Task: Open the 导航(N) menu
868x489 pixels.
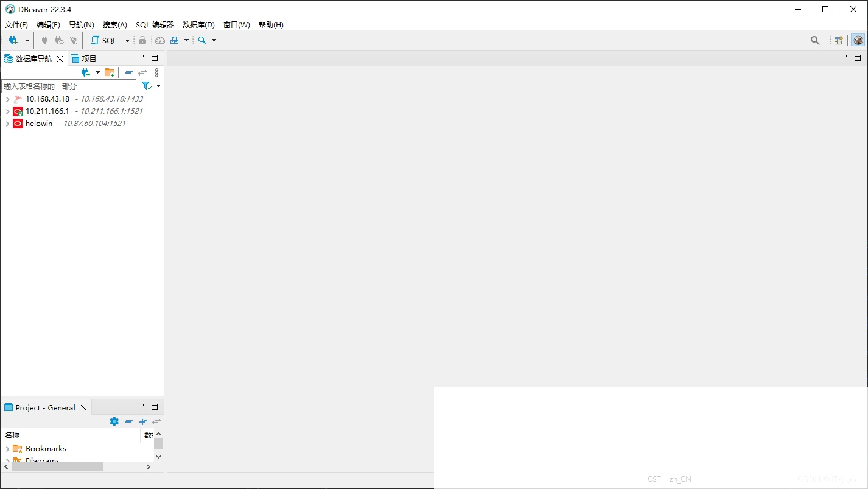Action: pyautogui.click(x=82, y=25)
